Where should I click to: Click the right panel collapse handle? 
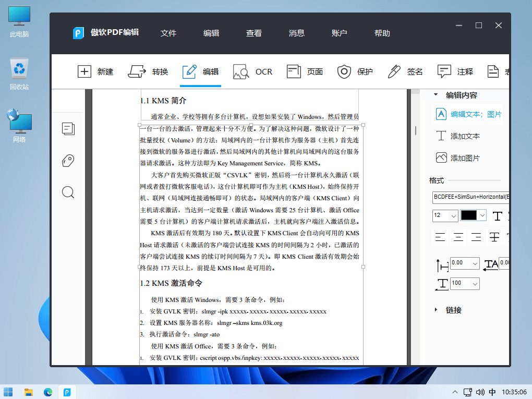point(416,130)
